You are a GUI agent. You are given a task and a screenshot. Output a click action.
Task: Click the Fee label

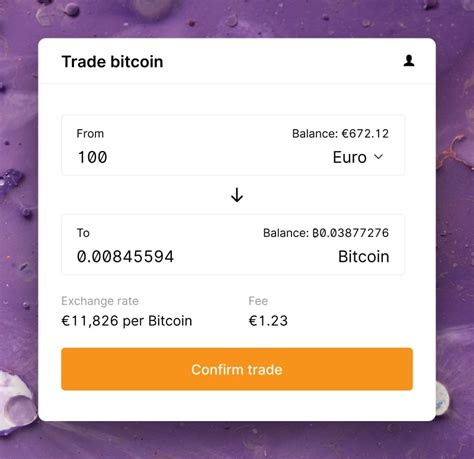click(x=258, y=301)
